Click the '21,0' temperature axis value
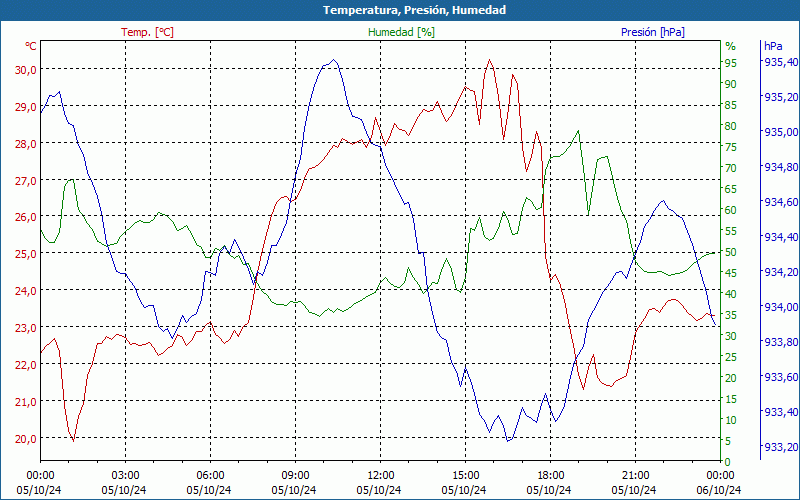The height and width of the screenshot is (500, 800). [x=26, y=402]
